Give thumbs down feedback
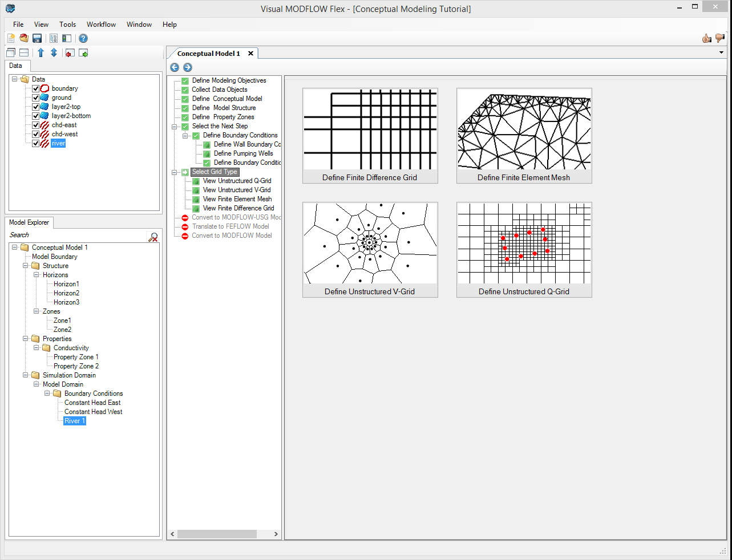The image size is (732, 560). pos(719,38)
